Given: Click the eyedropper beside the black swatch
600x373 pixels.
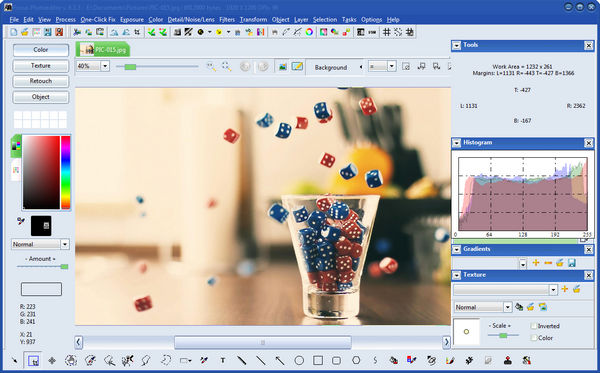Looking at the screenshot, I should (x=21, y=221).
